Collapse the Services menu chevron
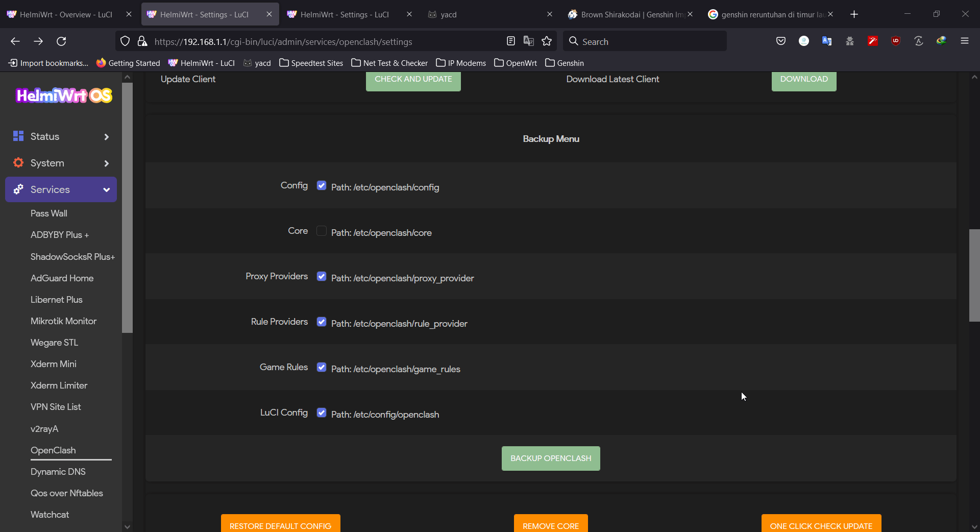This screenshot has width=980, height=532. pos(106,189)
